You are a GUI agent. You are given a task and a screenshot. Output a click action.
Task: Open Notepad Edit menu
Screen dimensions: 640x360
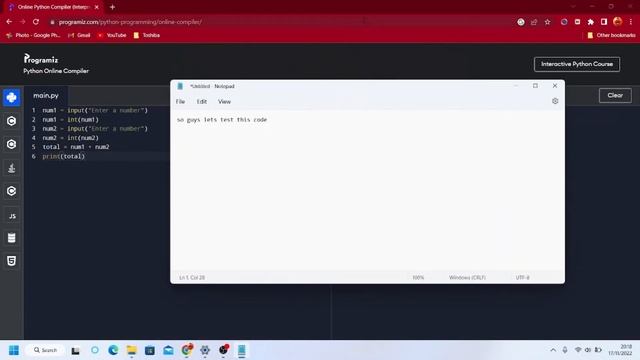click(x=202, y=102)
